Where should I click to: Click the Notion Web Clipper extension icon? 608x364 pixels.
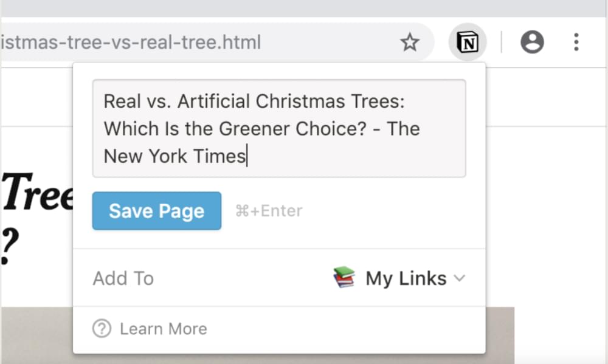coord(467,43)
